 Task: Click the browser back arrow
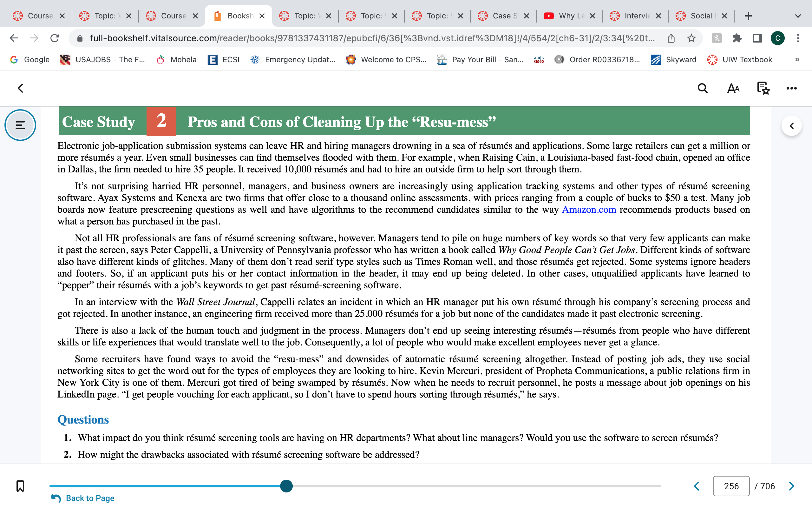[x=14, y=38]
